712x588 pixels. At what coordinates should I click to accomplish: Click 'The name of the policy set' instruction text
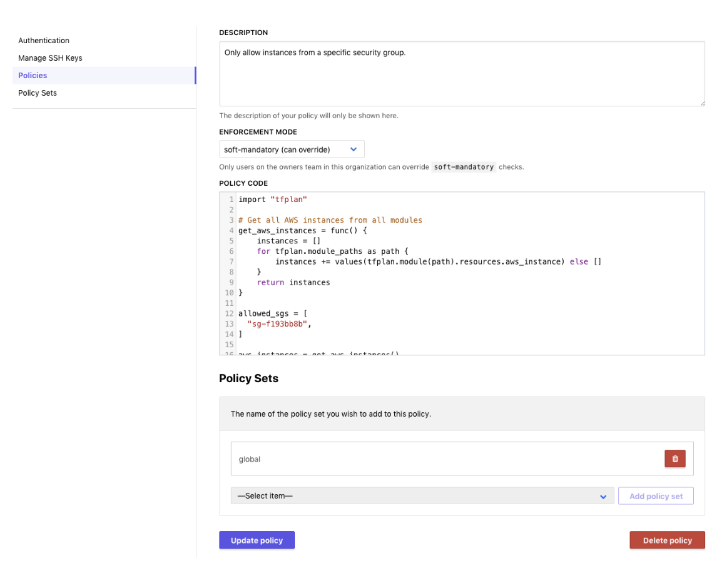tap(330, 414)
